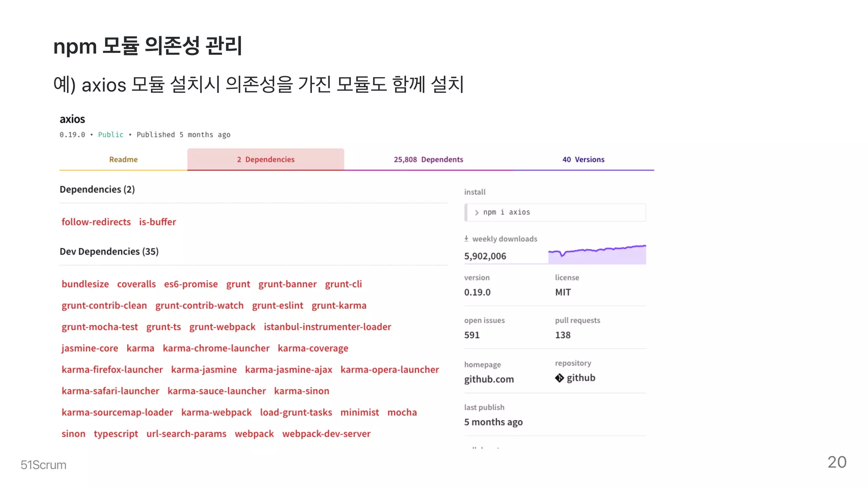Open the Readme tab
The image size is (868, 488).
pos(123,159)
